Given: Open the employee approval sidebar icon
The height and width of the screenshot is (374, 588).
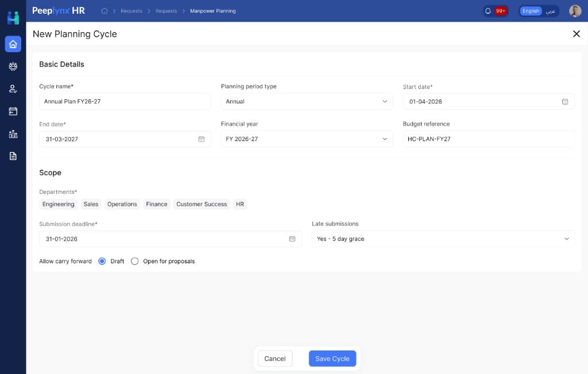Looking at the screenshot, I should (x=13, y=89).
